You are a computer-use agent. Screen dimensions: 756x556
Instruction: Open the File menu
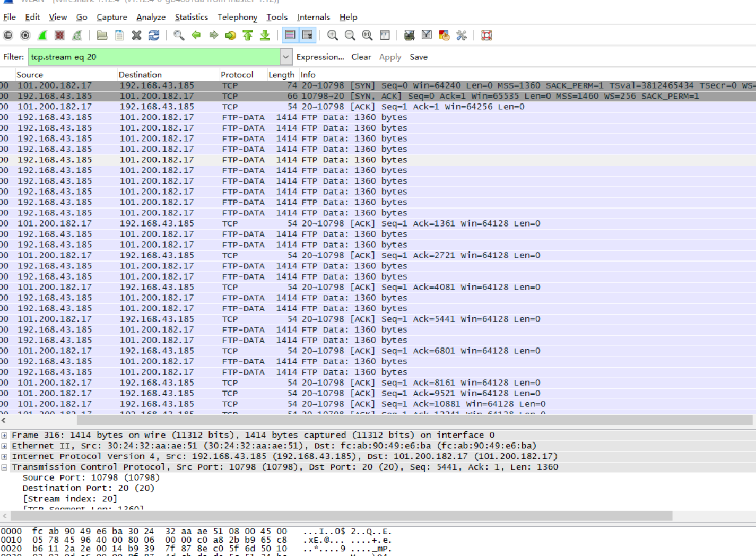pos(10,17)
